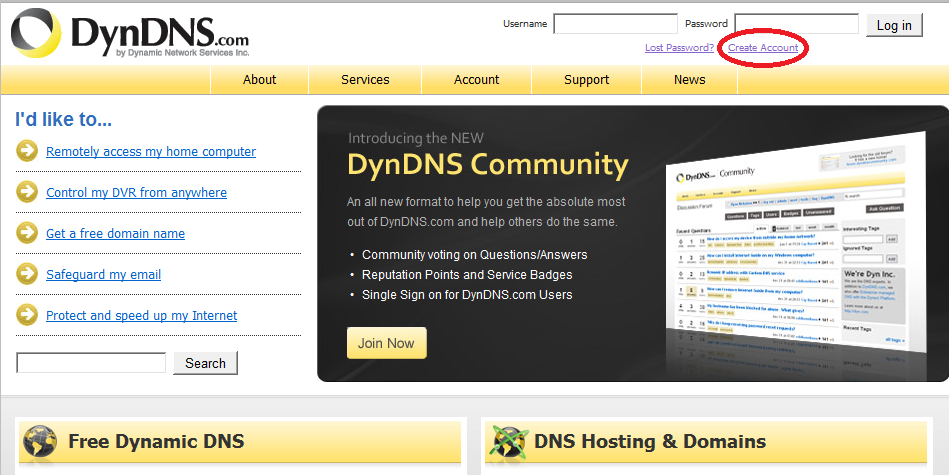This screenshot has width=949, height=475.
Task: Open the About menu tab
Action: (x=259, y=80)
